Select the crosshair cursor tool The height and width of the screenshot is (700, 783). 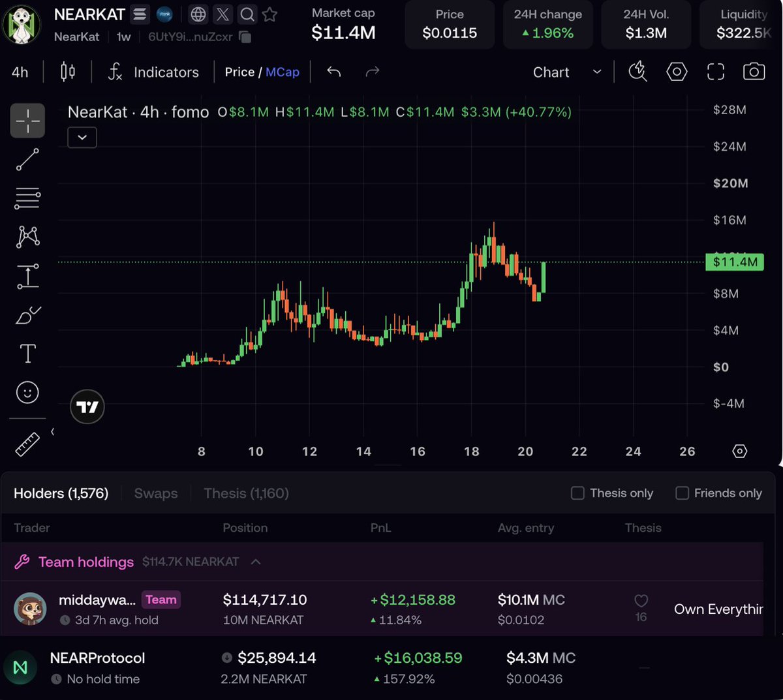click(x=27, y=121)
